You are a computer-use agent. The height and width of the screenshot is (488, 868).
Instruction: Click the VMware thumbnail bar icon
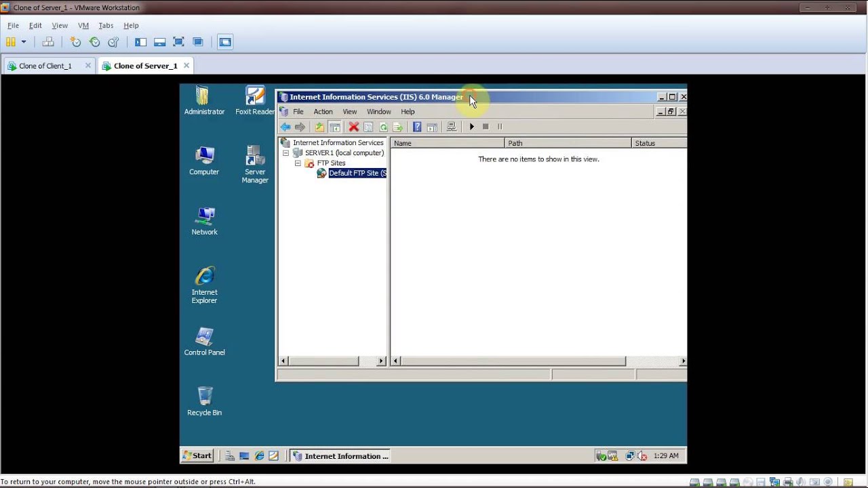pos(159,42)
